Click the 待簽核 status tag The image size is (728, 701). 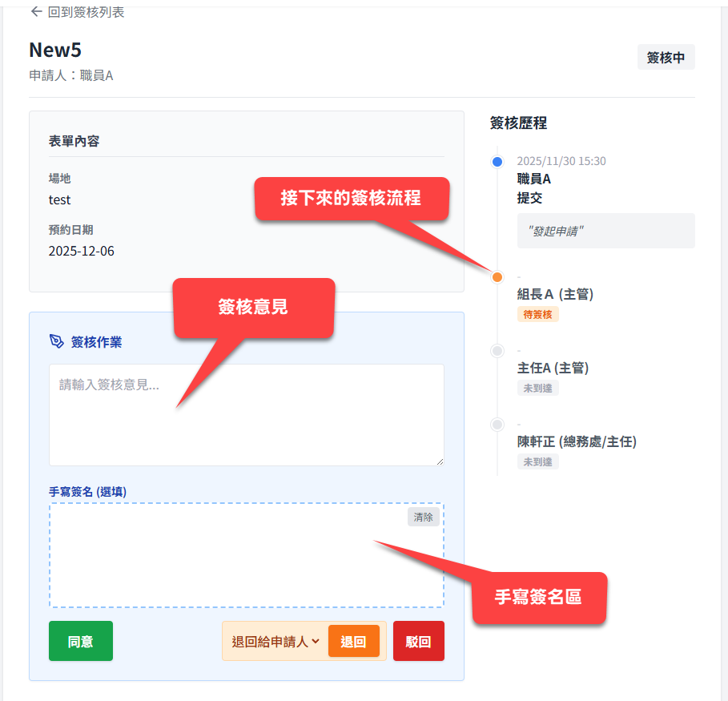[537, 314]
